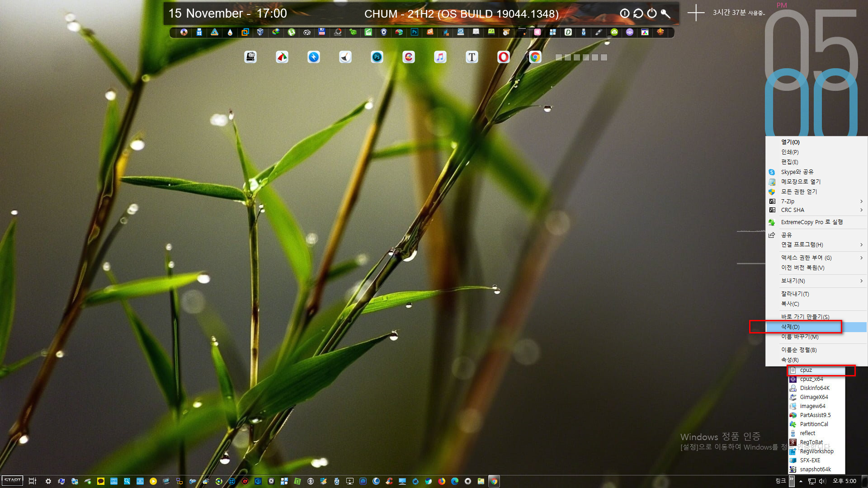Choose 이전 버전 복원(V) entry
The image size is (868, 488).
816,268
